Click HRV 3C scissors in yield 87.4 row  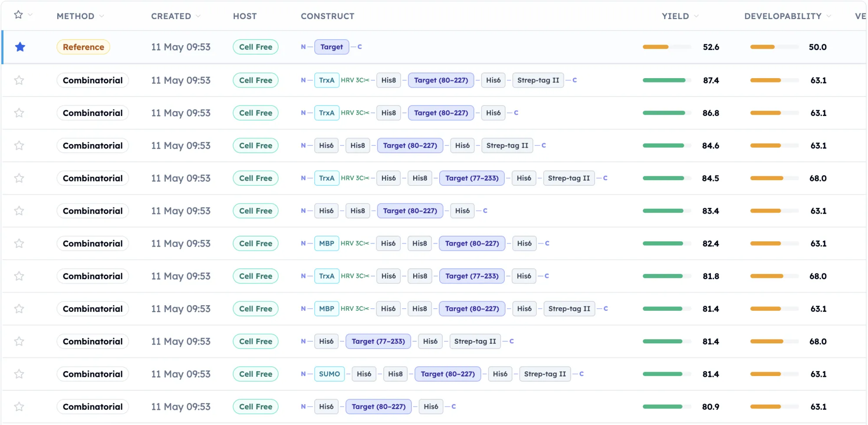(367, 80)
